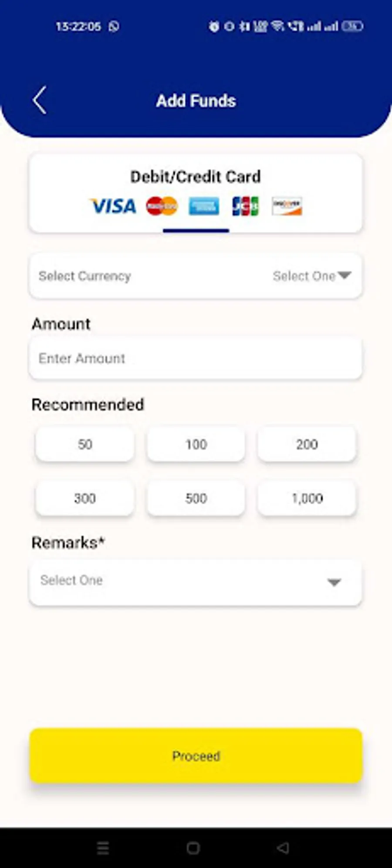Tap the Android back triangle icon

tap(283, 848)
